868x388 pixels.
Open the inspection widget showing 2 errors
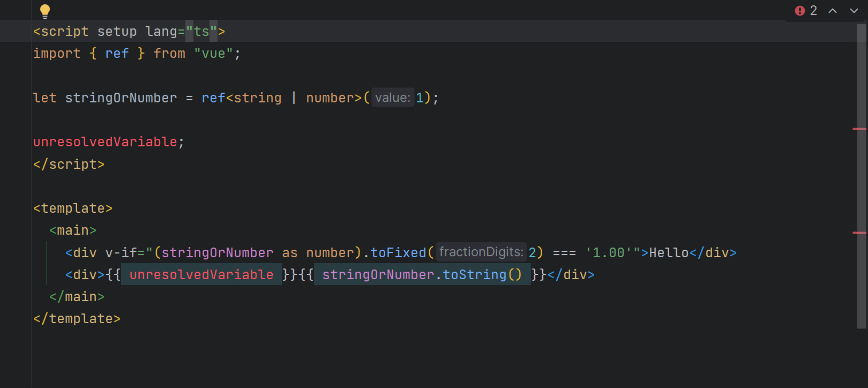806,11
